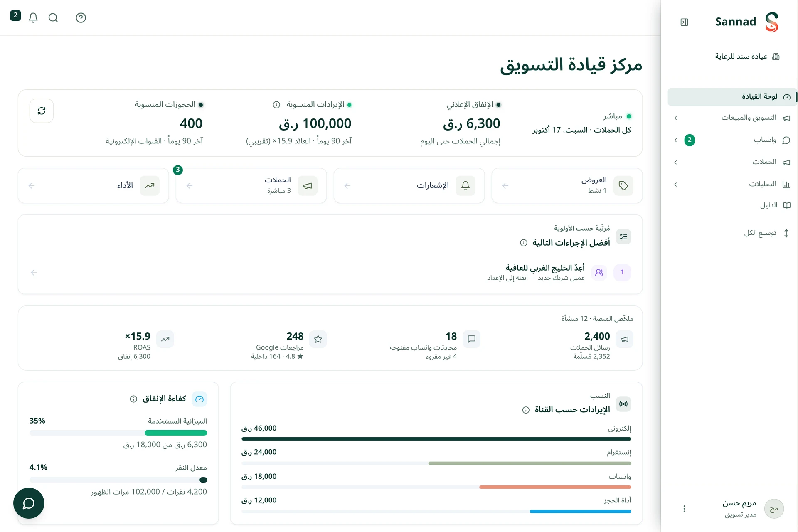Viewport: 798px width, 532px height.
Task: Click the إلكتروني revenue bar
Action: tap(436, 439)
